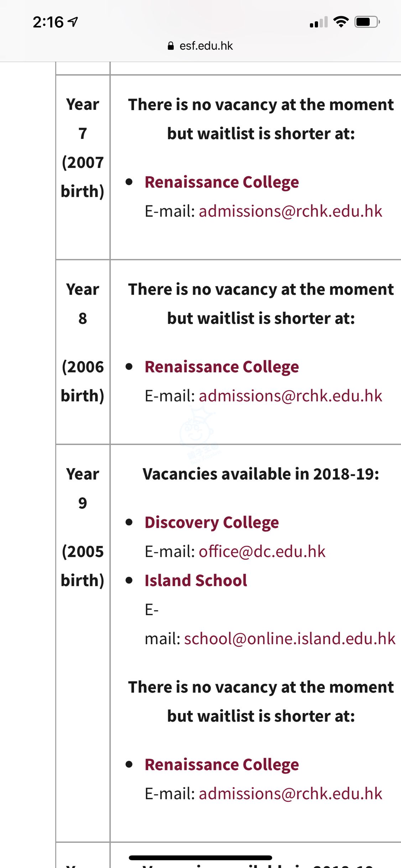Tap the Wi-Fi status icon
The height and width of the screenshot is (868, 401).
pyautogui.click(x=341, y=22)
